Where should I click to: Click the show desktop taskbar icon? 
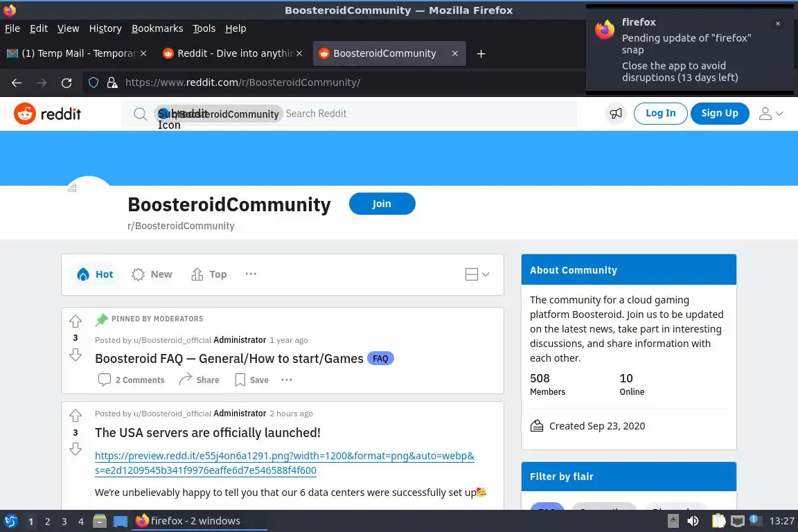tap(121, 521)
